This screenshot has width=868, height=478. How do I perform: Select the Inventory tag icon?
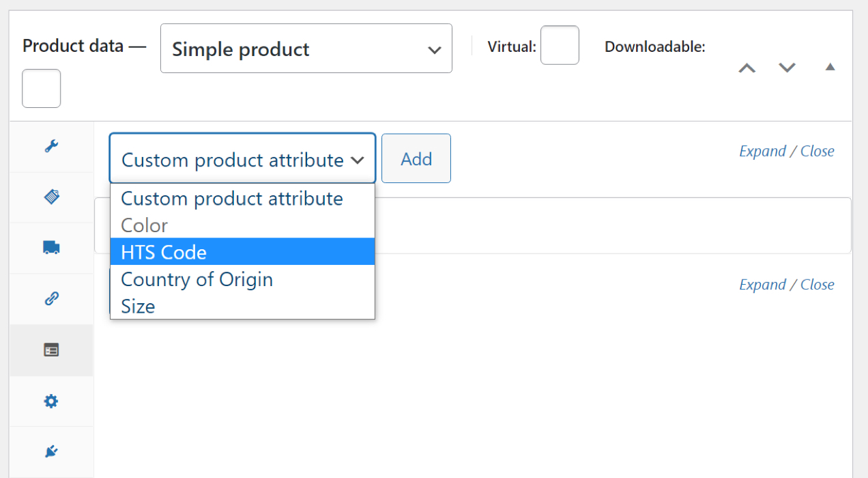point(51,197)
